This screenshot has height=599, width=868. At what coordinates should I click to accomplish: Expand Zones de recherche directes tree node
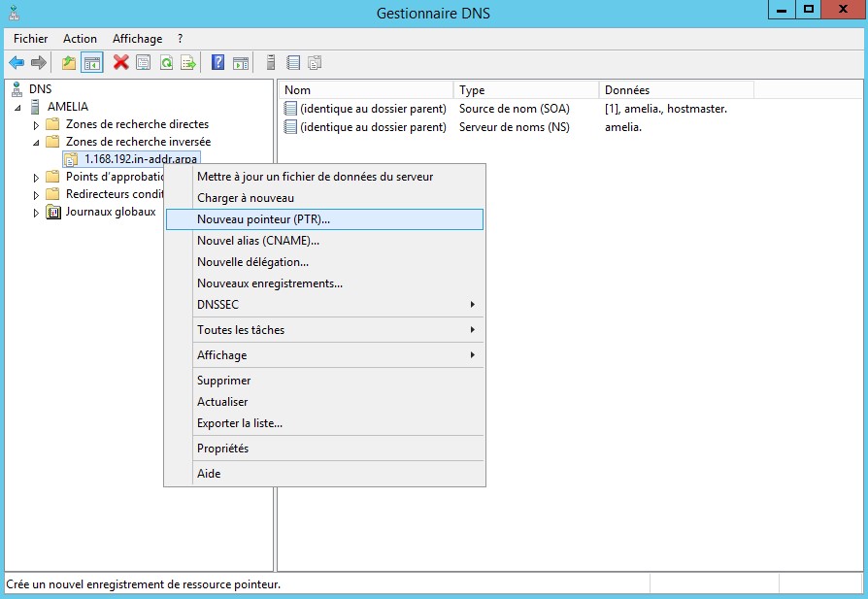click(x=37, y=124)
